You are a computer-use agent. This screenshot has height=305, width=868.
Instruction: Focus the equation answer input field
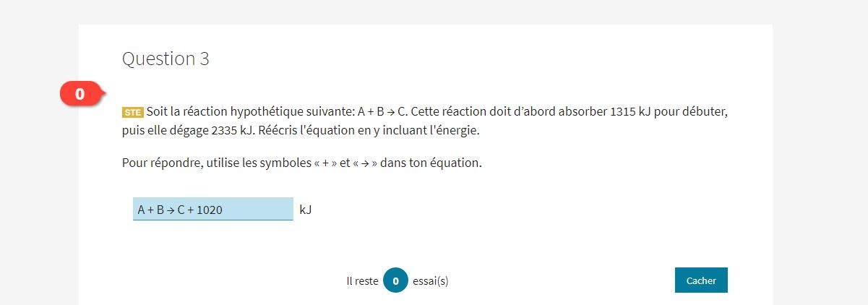pyautogui.click(x=212, y=210)
